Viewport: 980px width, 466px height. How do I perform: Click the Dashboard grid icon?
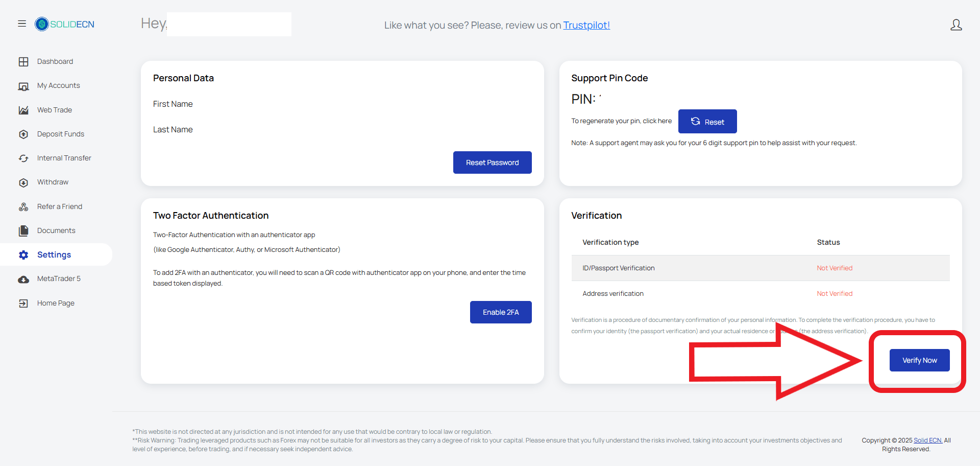tap(23, 62)
